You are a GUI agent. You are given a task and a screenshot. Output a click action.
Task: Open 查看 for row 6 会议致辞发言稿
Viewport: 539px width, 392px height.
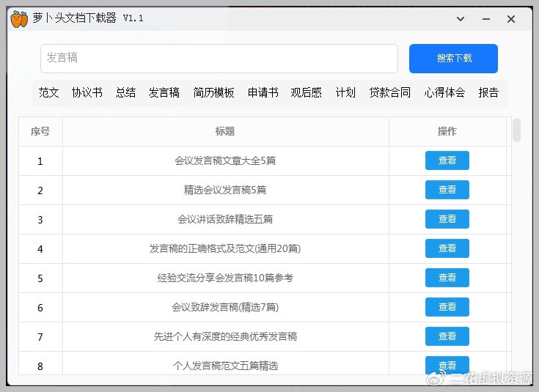pos(447,307)
